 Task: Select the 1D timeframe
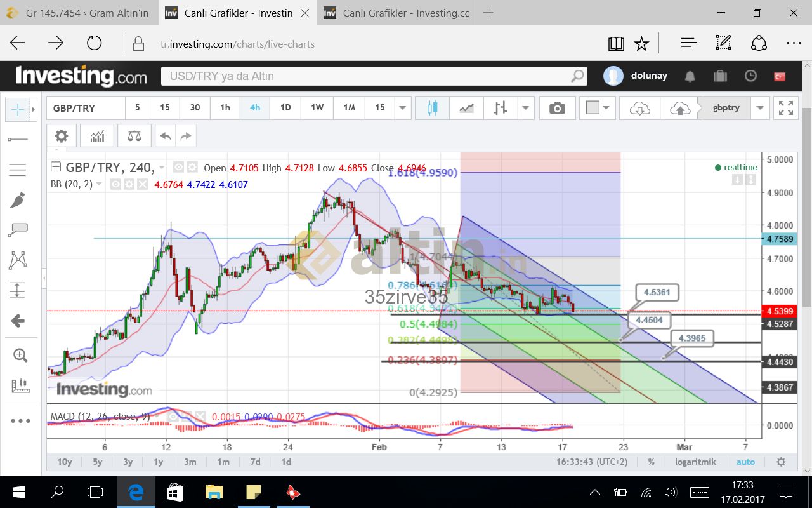[x=285, y=108]
